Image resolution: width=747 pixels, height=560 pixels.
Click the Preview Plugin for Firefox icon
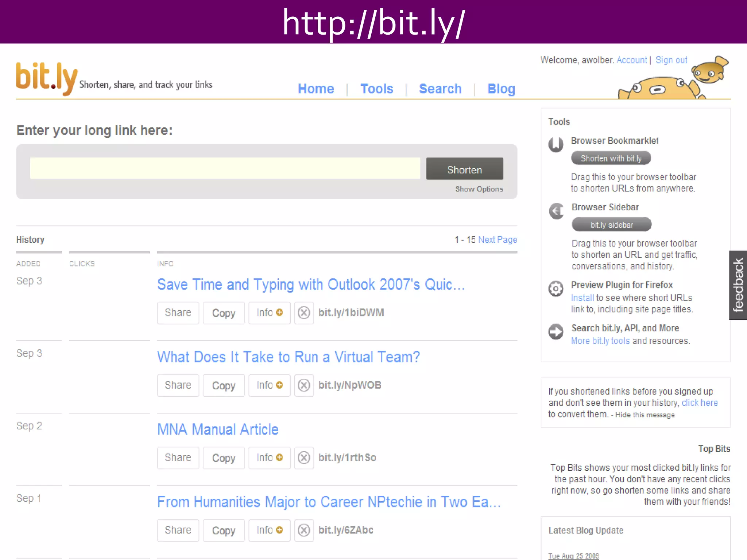coord(556,289)
